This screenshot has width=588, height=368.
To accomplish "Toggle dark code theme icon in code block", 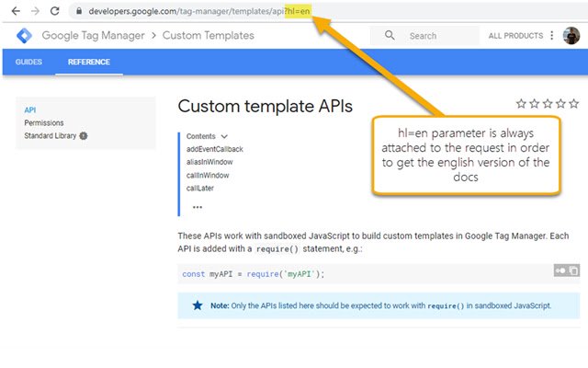I will click(x=560, y=270).
